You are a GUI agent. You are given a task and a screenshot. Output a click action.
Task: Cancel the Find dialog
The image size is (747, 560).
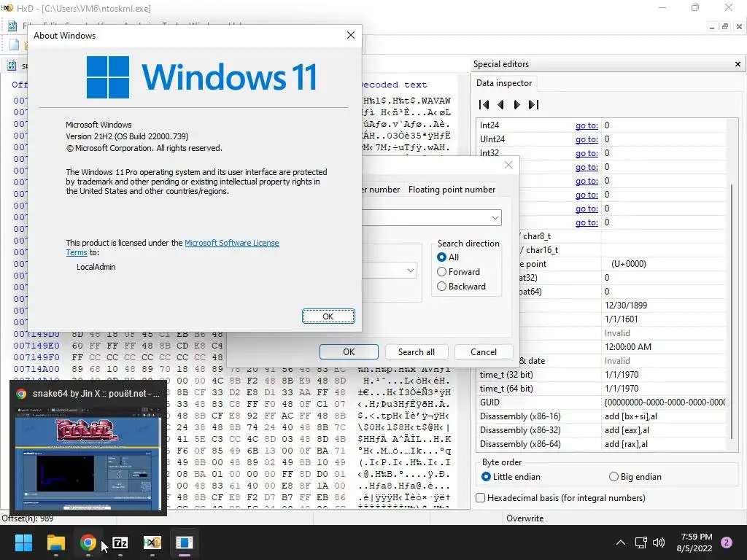point(484,352)
